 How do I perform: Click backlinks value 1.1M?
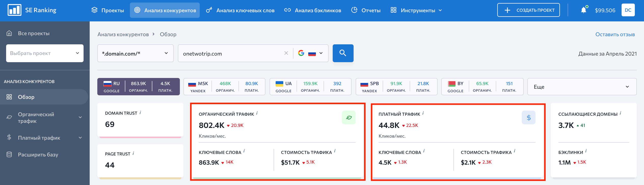coord(565,162)
